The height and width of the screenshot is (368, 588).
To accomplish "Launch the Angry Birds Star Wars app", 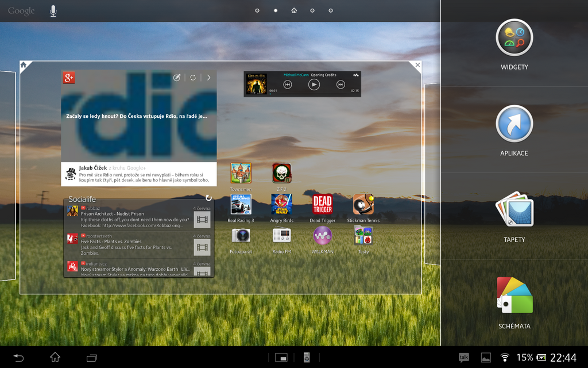I will tap(282, 204).
